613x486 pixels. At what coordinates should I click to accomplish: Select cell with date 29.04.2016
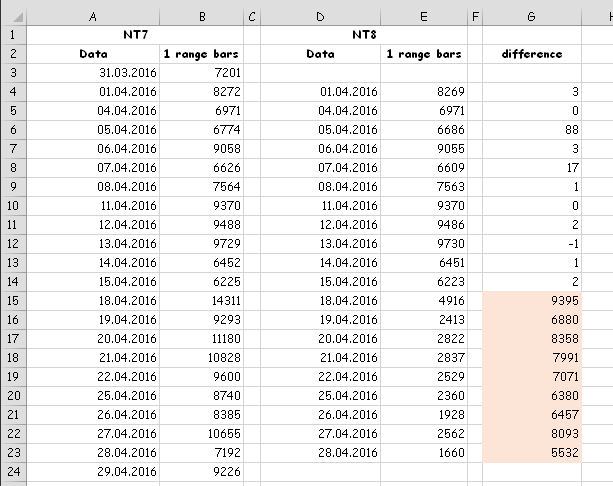93,472
